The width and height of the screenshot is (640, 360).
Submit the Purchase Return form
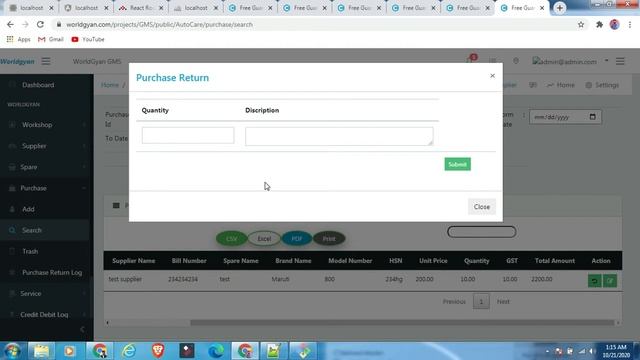pos(457,164)
